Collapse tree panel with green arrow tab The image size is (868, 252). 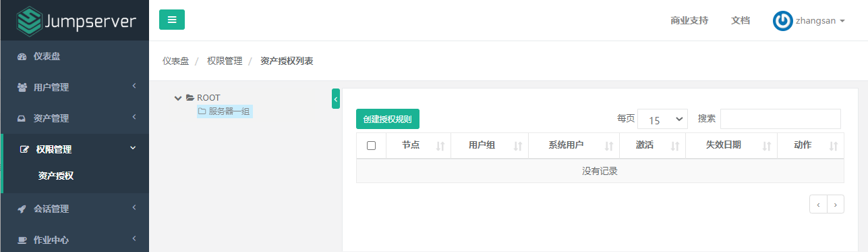click(x=336, y=99)
